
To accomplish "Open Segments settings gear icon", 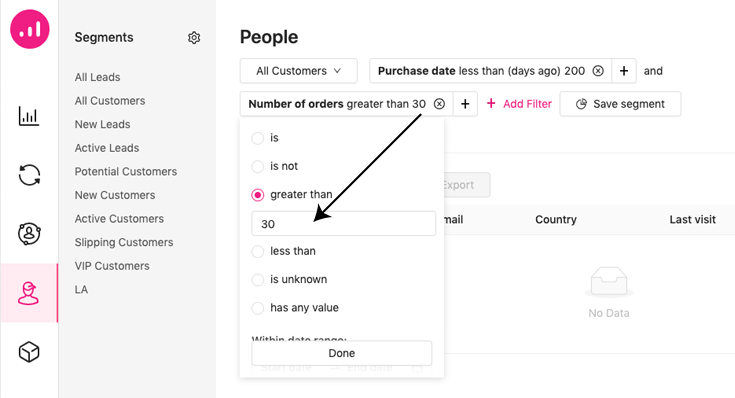I will click(x=194, y=38).
